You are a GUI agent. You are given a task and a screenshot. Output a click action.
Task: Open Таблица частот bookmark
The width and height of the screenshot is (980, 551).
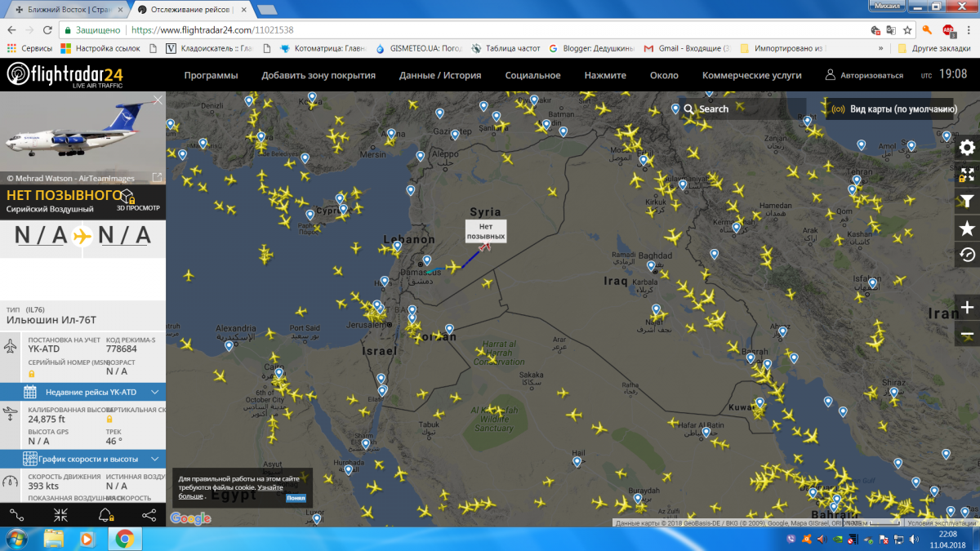tap(506, 48)
